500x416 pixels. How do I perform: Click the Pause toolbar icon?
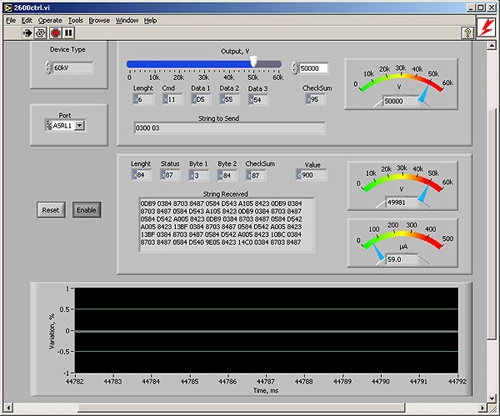pyautogui.click(x=69, y=33)
